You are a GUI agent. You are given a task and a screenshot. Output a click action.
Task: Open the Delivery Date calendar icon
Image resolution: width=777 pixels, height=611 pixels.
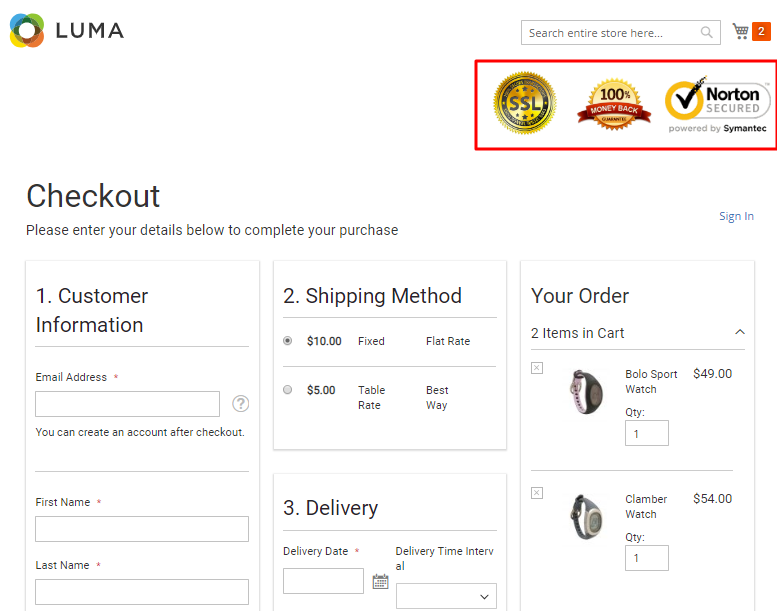(x=380, y=581)
